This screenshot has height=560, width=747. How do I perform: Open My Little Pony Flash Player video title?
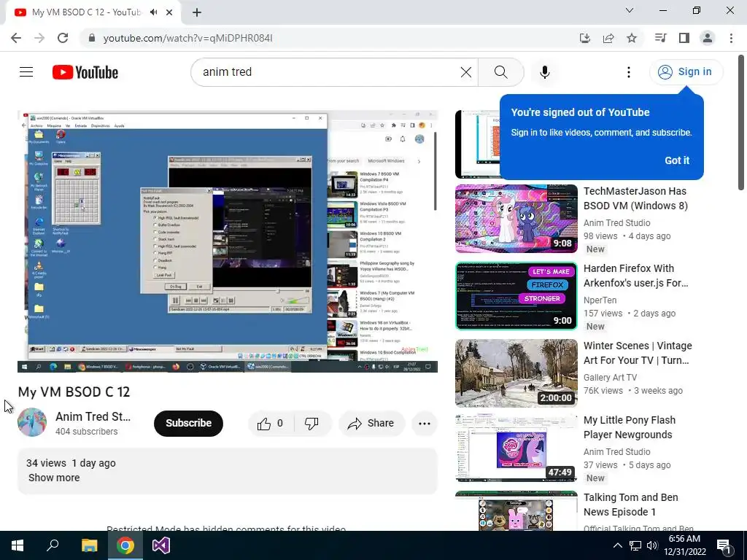click(630, 427)
